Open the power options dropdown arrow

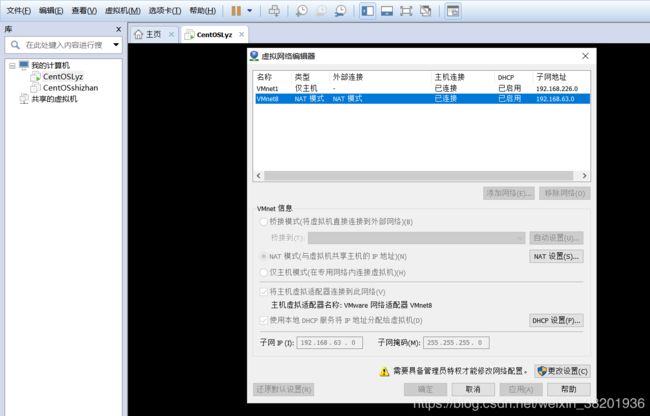click(250, 11)
